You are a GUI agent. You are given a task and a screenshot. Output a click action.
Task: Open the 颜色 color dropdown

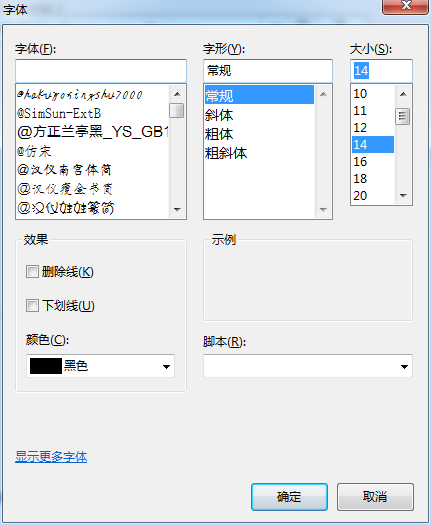coord(100,366)
